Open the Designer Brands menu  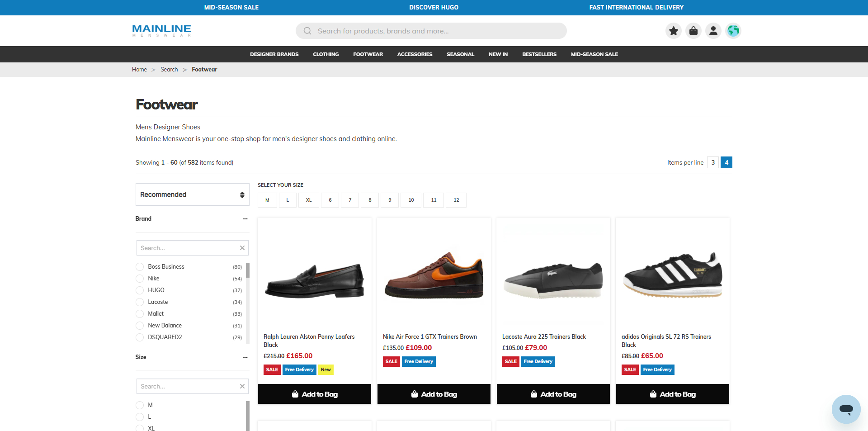click(274, 54)
